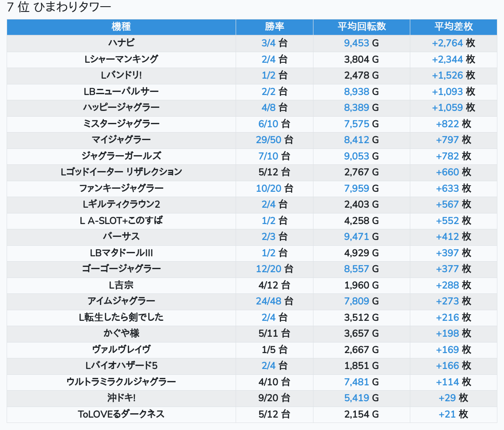
Task: Select the 2,154 G spin count
Action: coord(362,414)
